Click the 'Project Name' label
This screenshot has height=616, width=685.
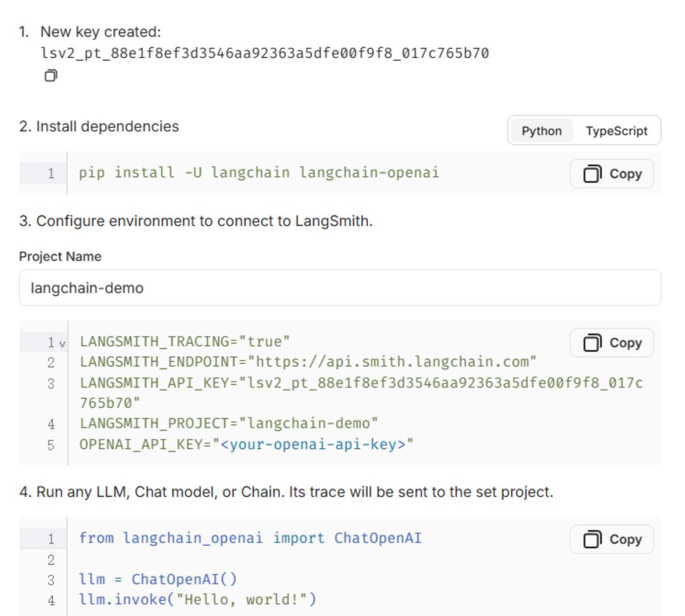60,257
